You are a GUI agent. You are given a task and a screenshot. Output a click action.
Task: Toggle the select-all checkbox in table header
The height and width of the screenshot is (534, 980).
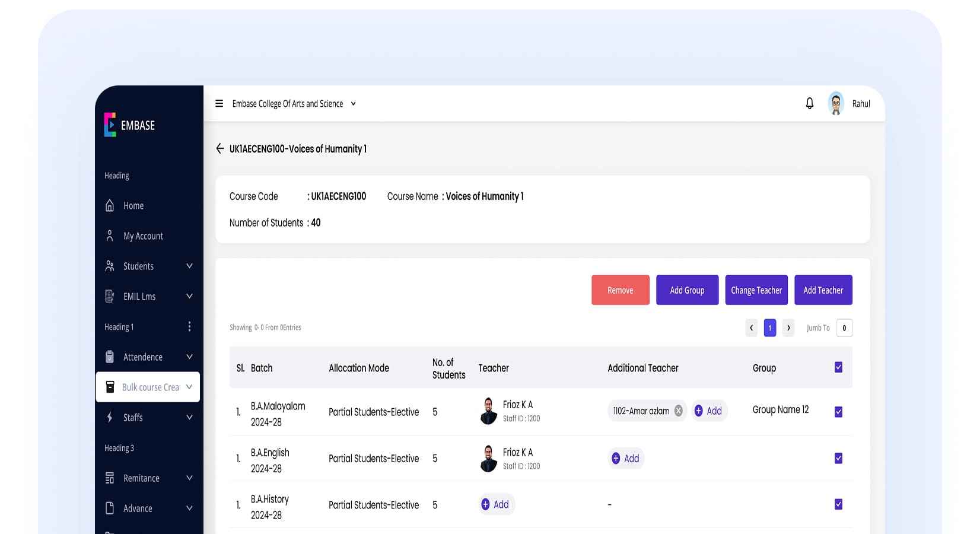[838, 367]
